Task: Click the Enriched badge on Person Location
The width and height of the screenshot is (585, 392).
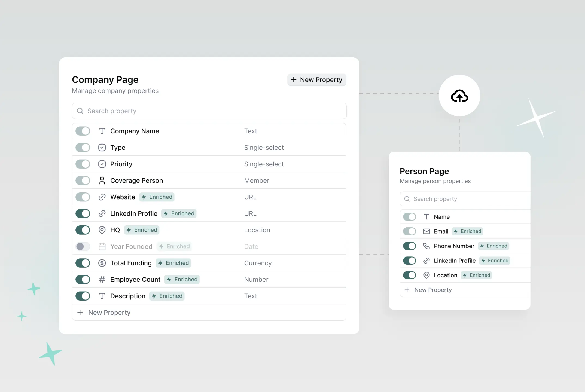Action: [x=476, y=275]
